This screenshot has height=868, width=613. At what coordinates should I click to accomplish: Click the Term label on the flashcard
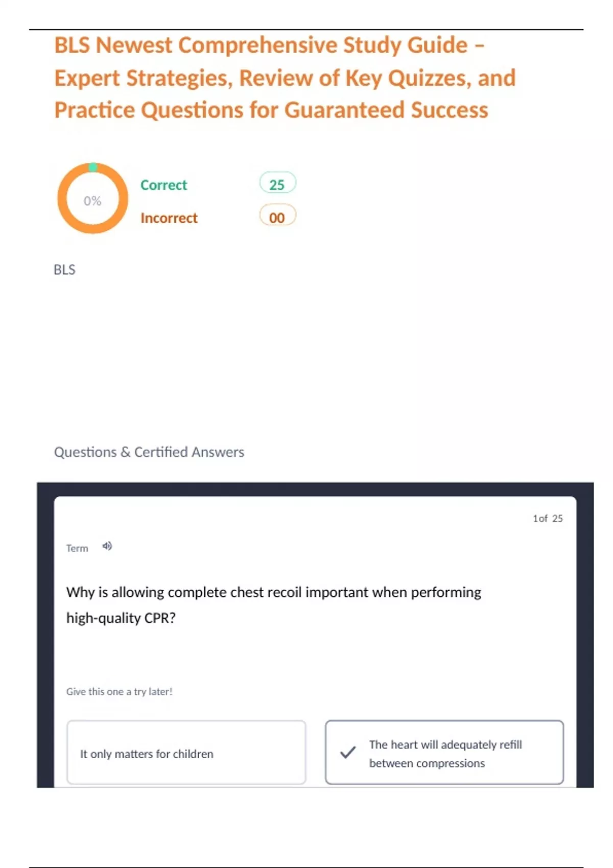point(77,548)
